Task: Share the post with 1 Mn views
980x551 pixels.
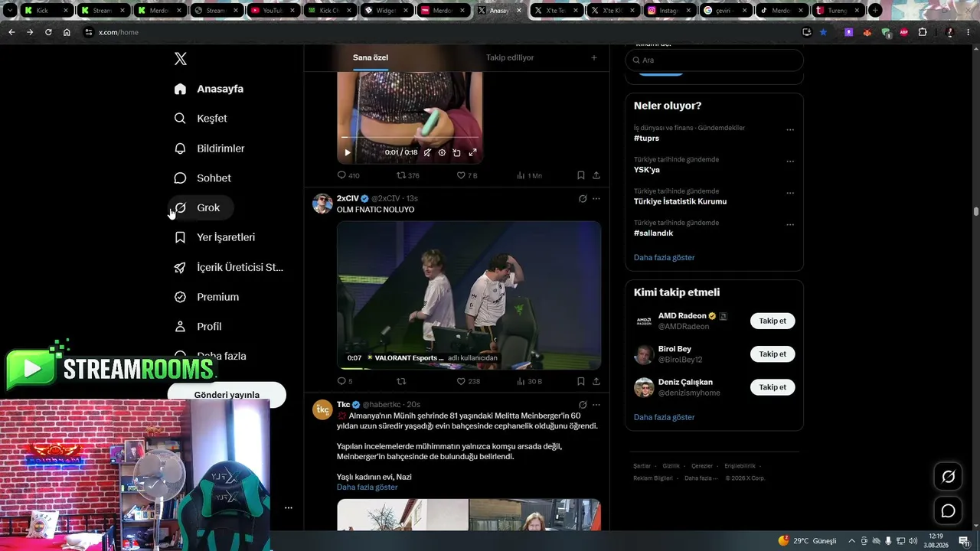Action: pos(596,175)
